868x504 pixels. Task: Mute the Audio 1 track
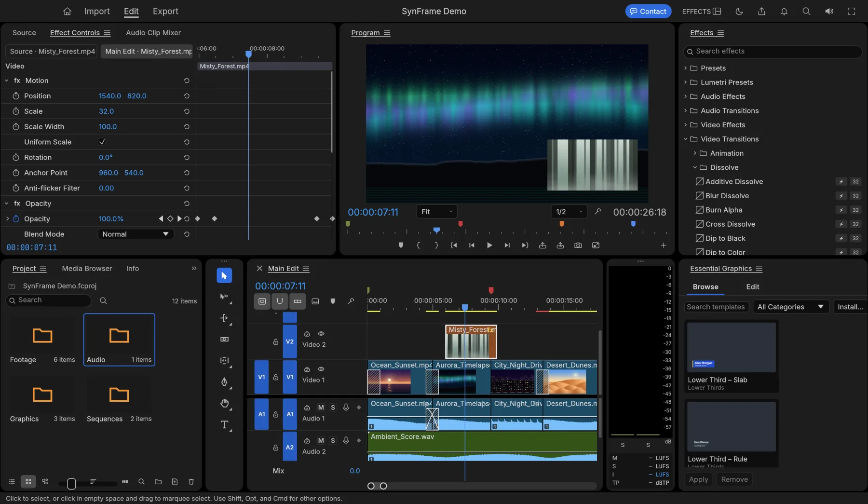pyautogui.click(x=321, y=408)
